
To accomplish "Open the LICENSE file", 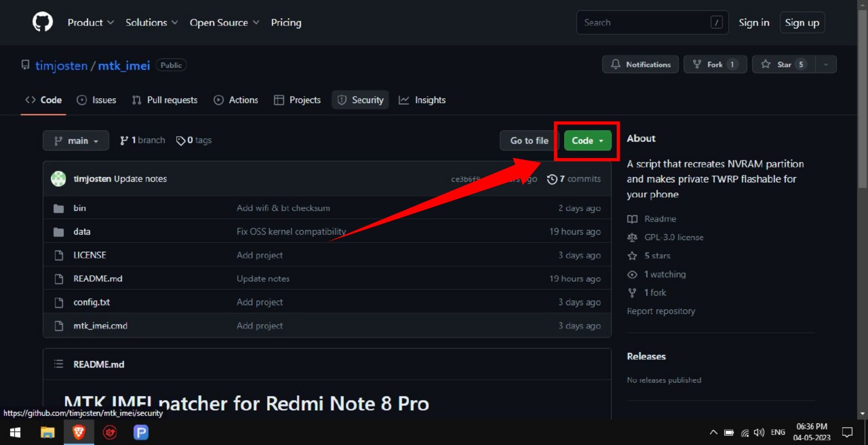I will tap(90, 255).
